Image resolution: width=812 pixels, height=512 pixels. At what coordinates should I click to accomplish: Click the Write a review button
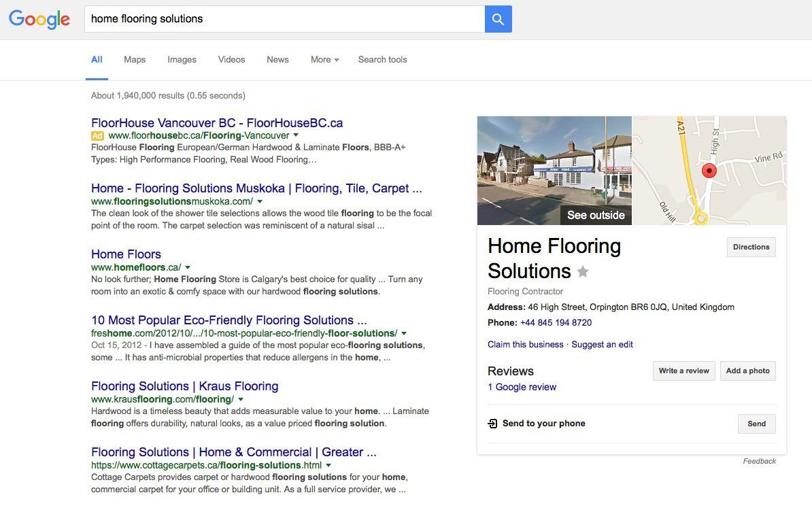tap(683, 371)
